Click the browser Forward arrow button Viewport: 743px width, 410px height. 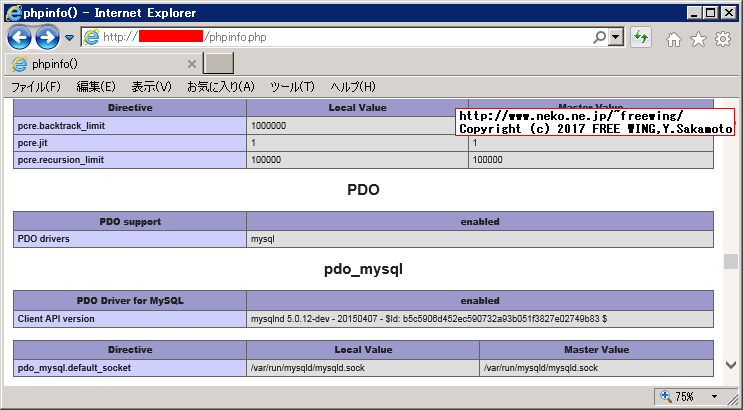coord(47,38)
